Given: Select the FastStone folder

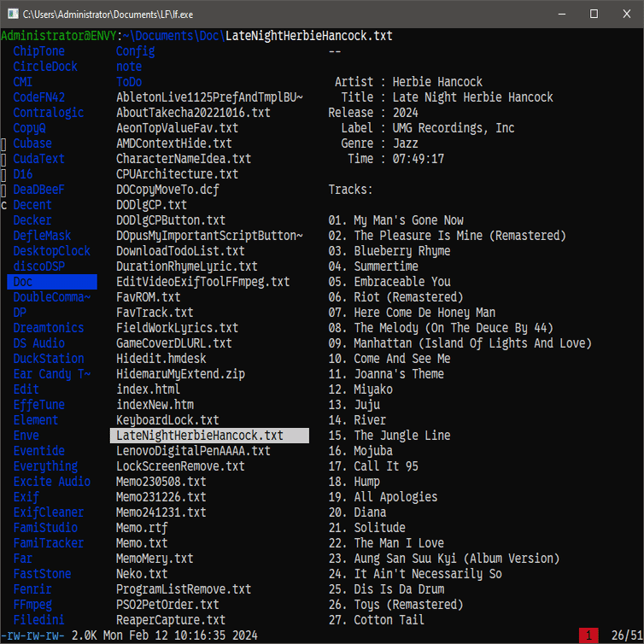Looking at the screenshot, I should pos(42,574).
